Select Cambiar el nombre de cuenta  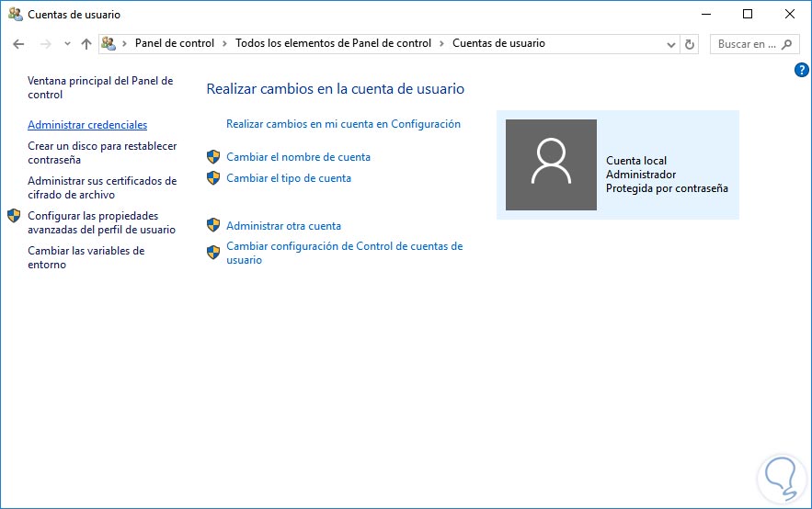tap(298, 157)
